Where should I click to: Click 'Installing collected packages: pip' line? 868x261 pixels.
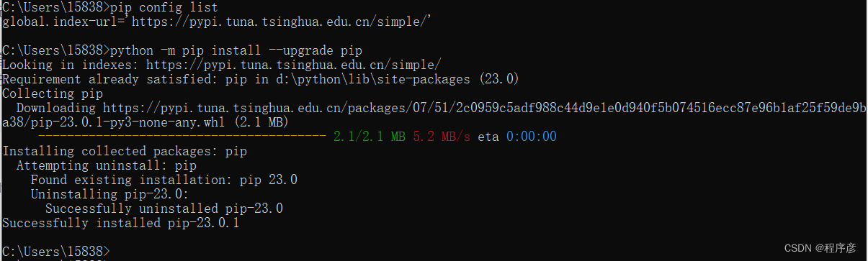point(125,151)
